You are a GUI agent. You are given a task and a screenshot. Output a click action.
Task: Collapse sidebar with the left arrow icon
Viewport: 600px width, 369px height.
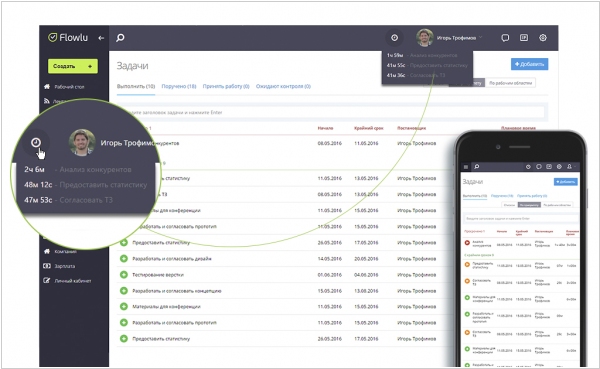tap(101, 38)
